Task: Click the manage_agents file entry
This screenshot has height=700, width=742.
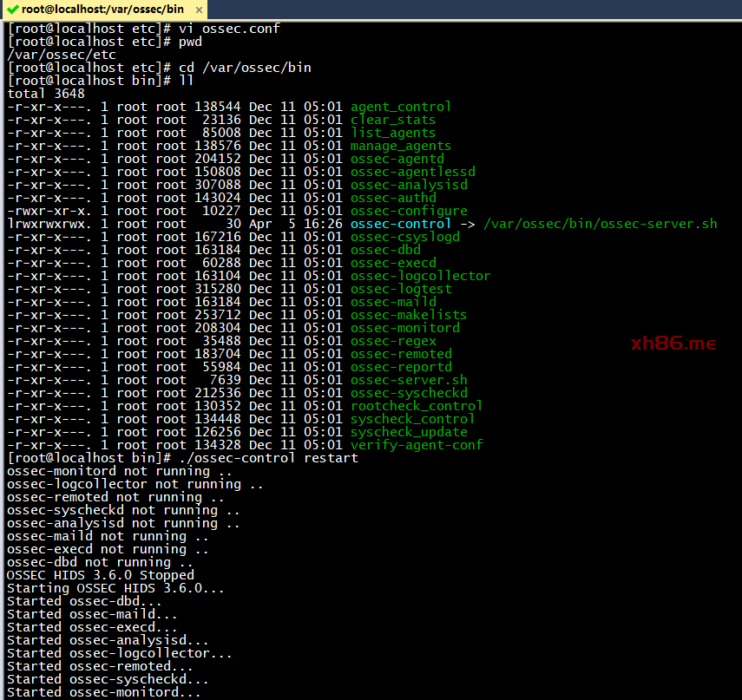Action: point(400,146)
